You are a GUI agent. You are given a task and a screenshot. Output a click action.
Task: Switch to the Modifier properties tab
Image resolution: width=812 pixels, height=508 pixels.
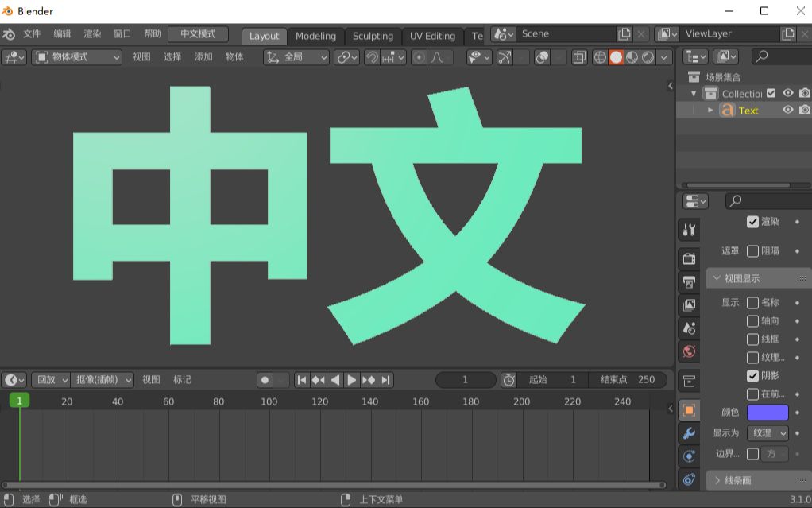[x=688, y=433]
